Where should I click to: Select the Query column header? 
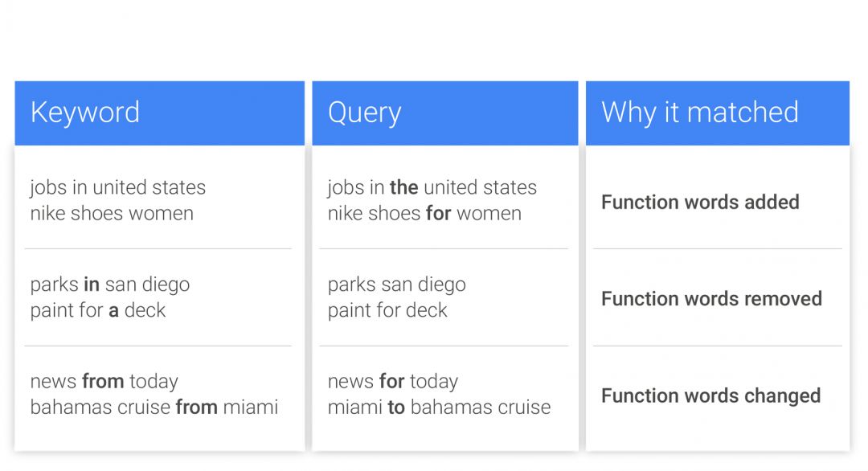[x=364, y=113]
